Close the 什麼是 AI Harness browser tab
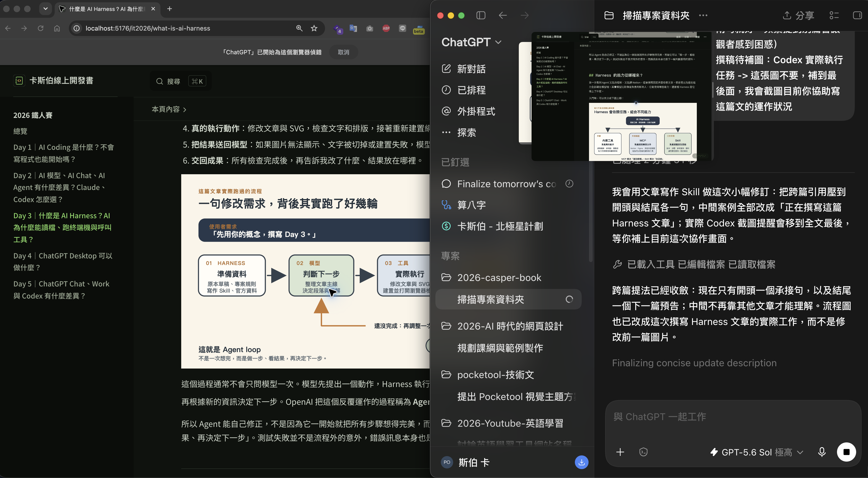Screen dimensions: 868x478 [x=153, y=9]
